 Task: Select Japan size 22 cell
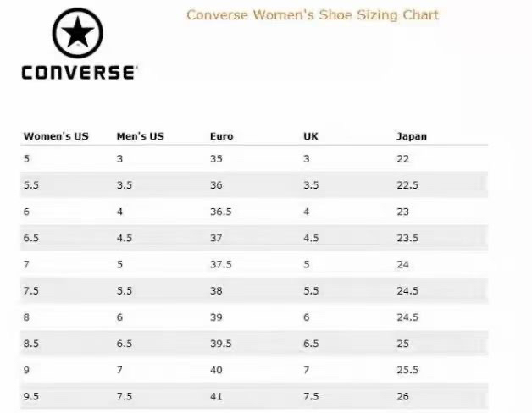click(402, 158)
